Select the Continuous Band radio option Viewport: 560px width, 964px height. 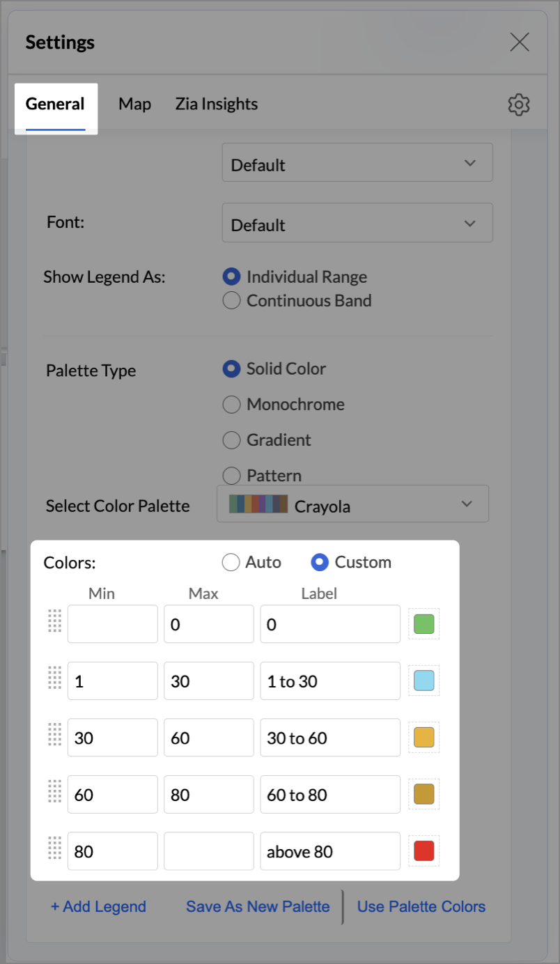231,301
